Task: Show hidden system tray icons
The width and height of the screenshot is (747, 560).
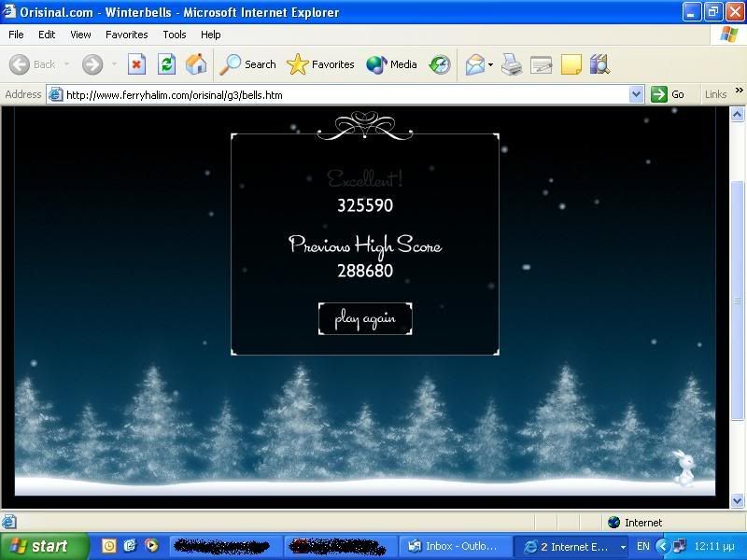Action: (662, 546)
